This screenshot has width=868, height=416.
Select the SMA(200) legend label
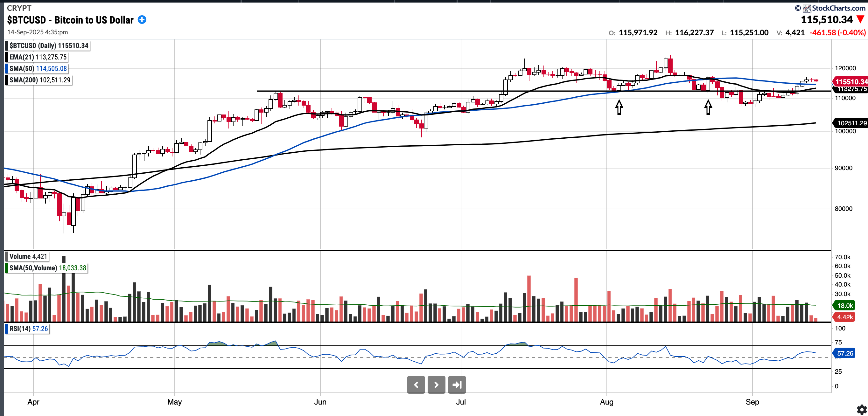click(x=40, y=80)
